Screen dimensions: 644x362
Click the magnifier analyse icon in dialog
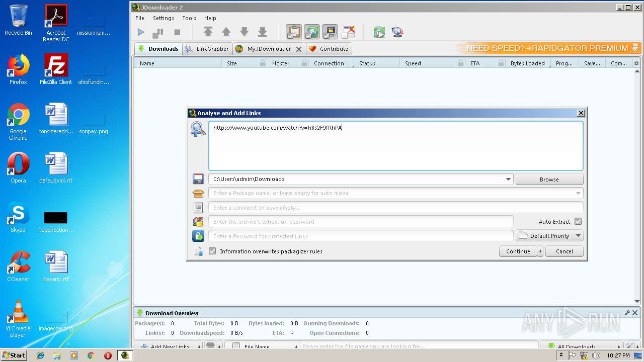click(x=198, y=129)
